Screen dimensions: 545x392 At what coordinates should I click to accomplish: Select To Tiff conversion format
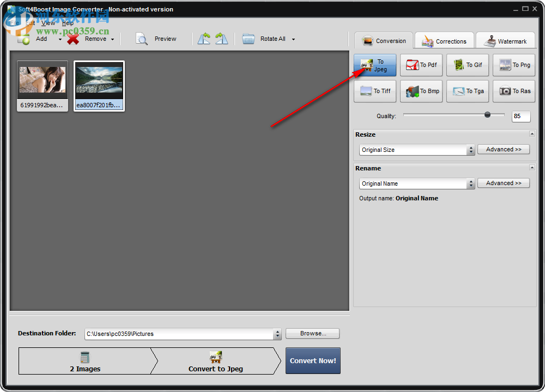tap(375, 91)
